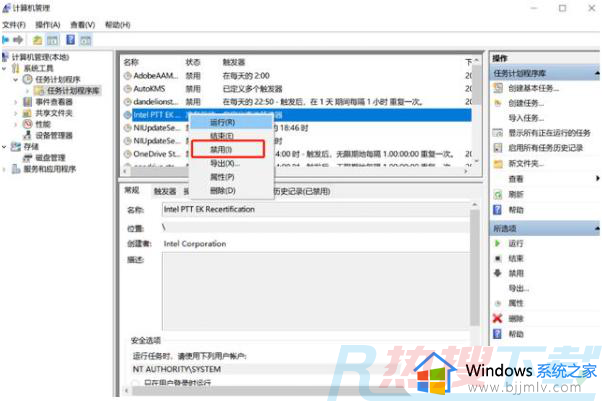Screen dimensions: 602x401
Task: Click the 事件查看器 icon in the tree
Action: pos(28,102)
